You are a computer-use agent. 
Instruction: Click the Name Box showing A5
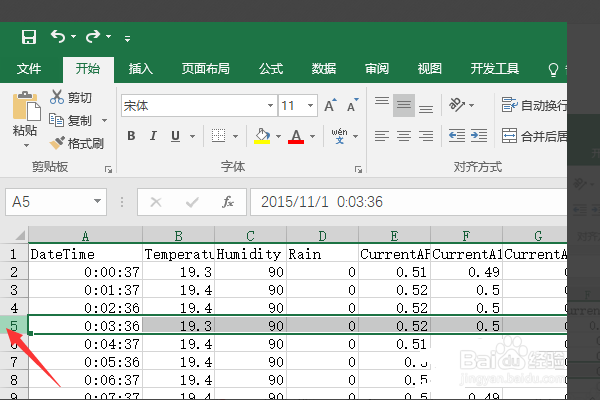point(48,202)
